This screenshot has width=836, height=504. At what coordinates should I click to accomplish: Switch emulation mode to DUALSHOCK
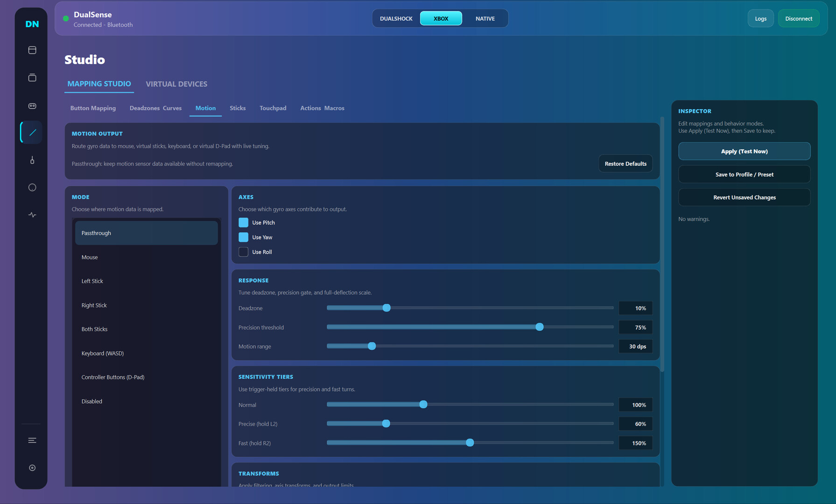point(396,19)
